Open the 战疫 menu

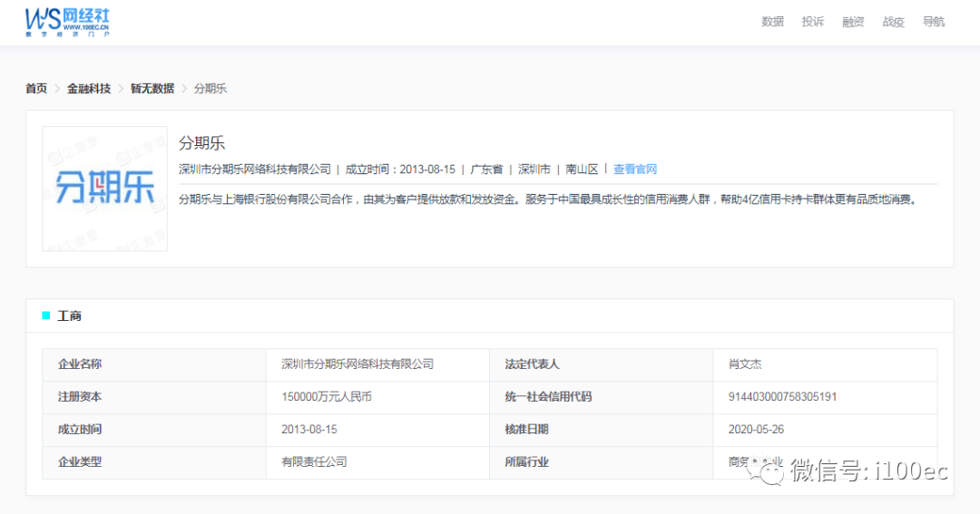pos(893,22)
